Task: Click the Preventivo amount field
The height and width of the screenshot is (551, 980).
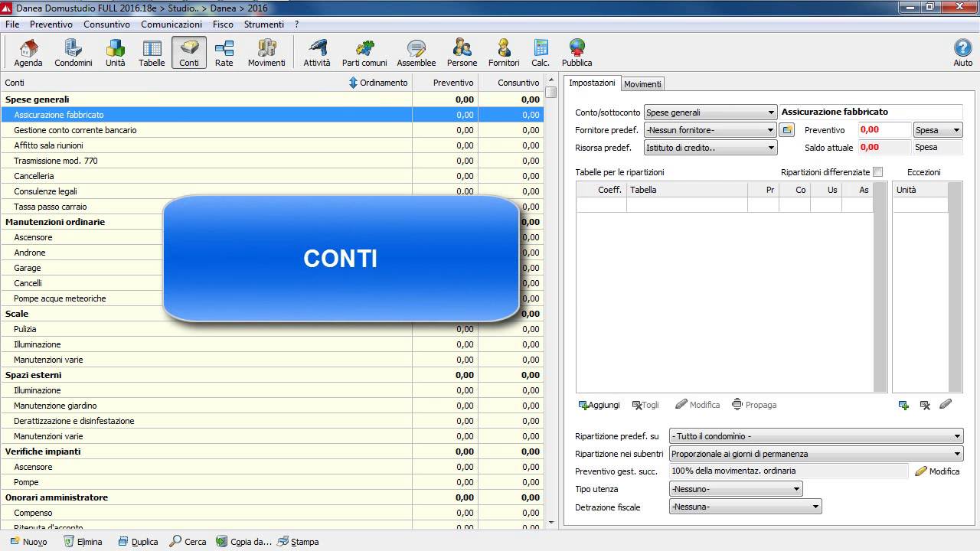Action: click(x=884, y=130)
